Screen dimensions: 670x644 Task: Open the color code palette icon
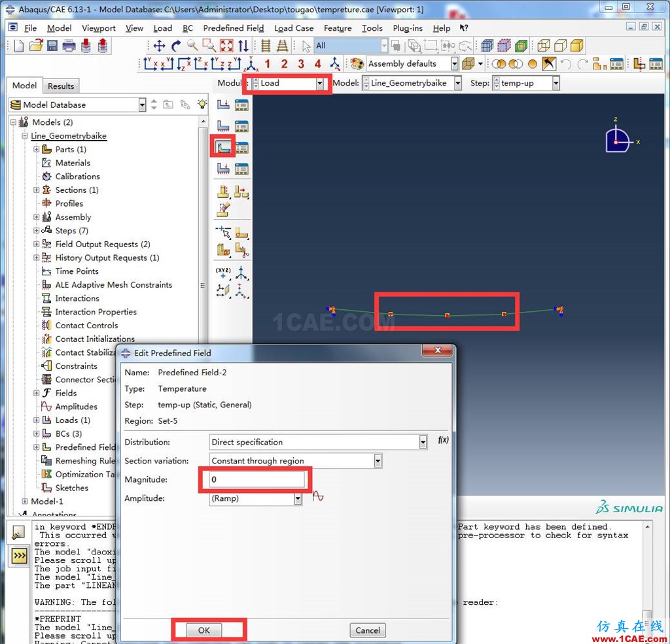tap(357, 64)
